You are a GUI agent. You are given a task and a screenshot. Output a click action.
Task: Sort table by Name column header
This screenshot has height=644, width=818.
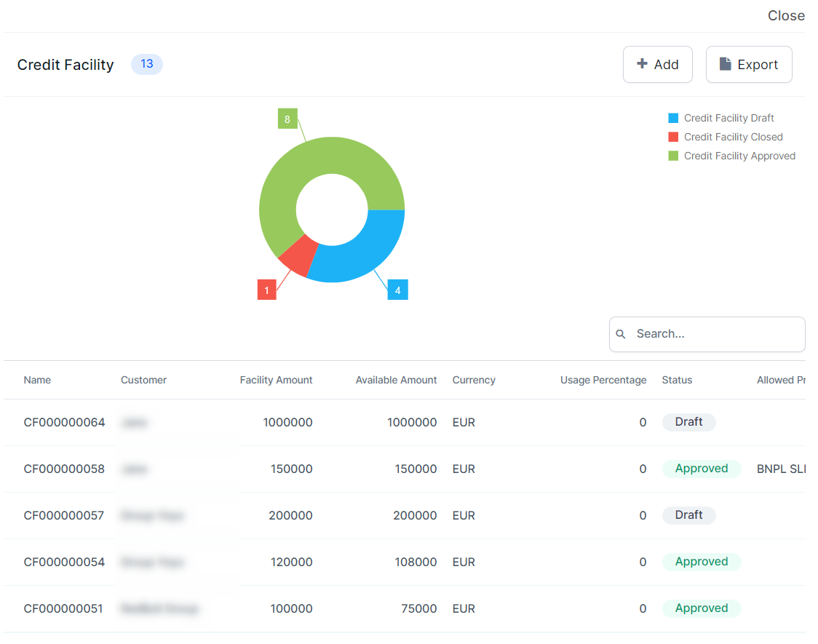point(37,380)
